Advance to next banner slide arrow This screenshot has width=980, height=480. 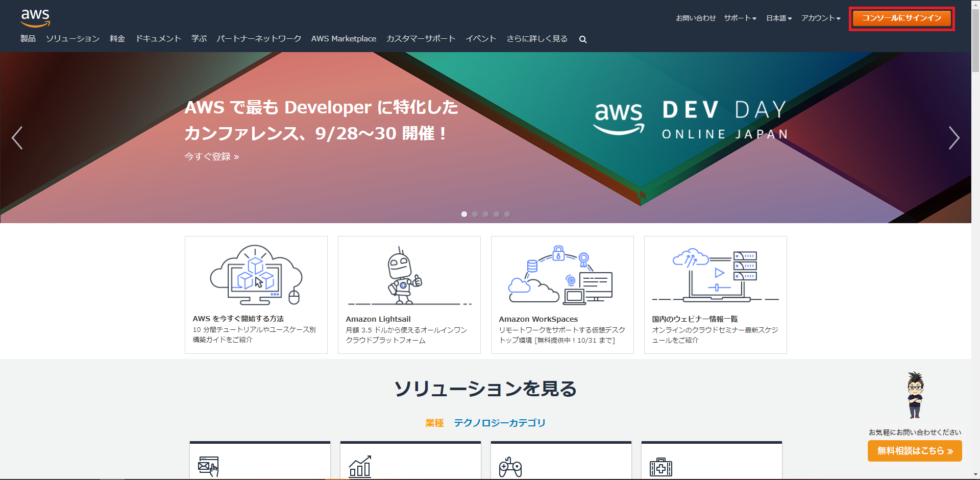pos(954,138)
